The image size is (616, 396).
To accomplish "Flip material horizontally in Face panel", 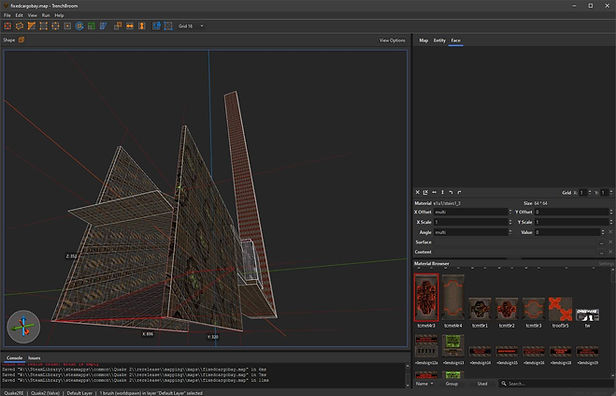I will 434,192.
